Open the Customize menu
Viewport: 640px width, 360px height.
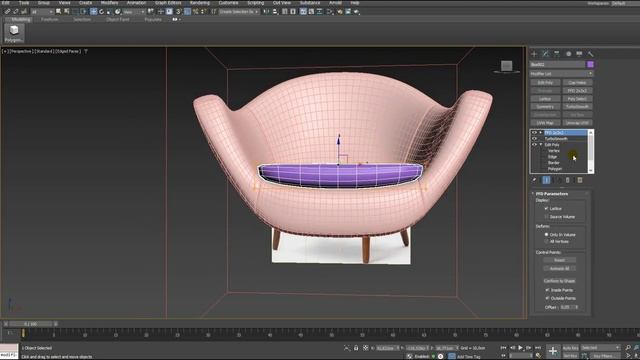coord(228,3)
